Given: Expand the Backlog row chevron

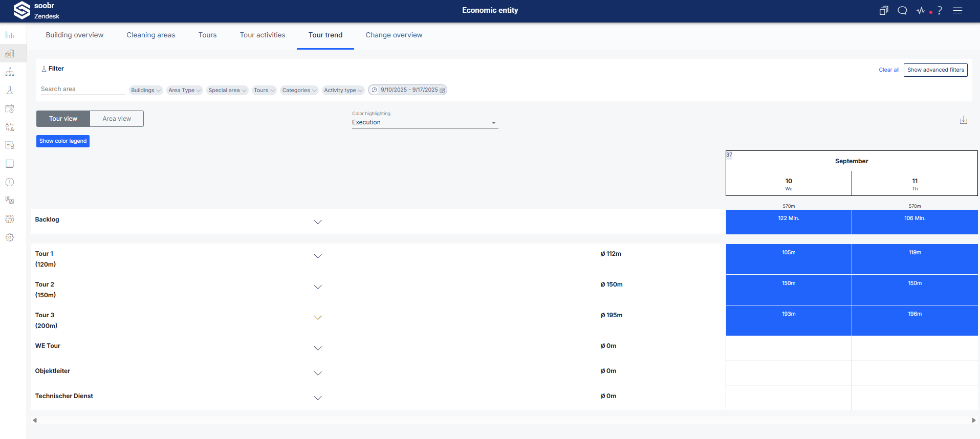Looking at the screenshot, I should 318,222.
